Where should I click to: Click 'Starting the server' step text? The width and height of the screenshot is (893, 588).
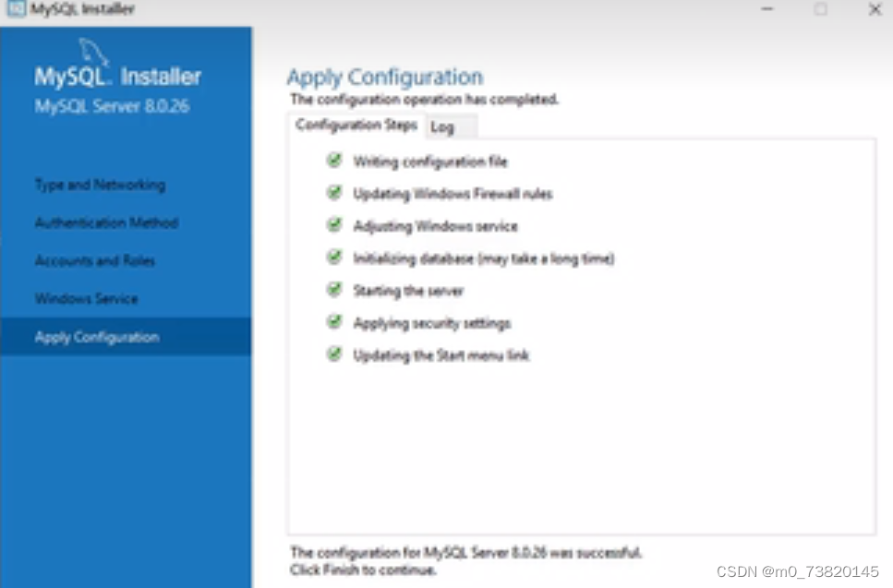[408, 292]
